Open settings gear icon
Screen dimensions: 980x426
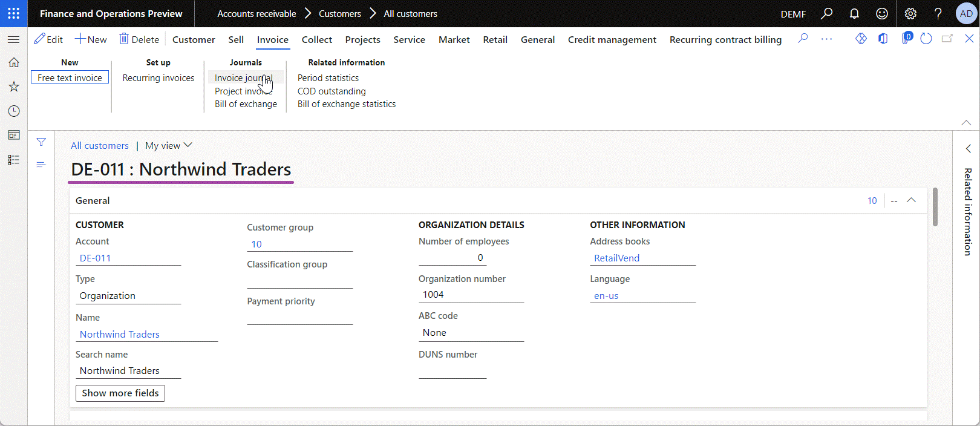[x=910, y=13]
